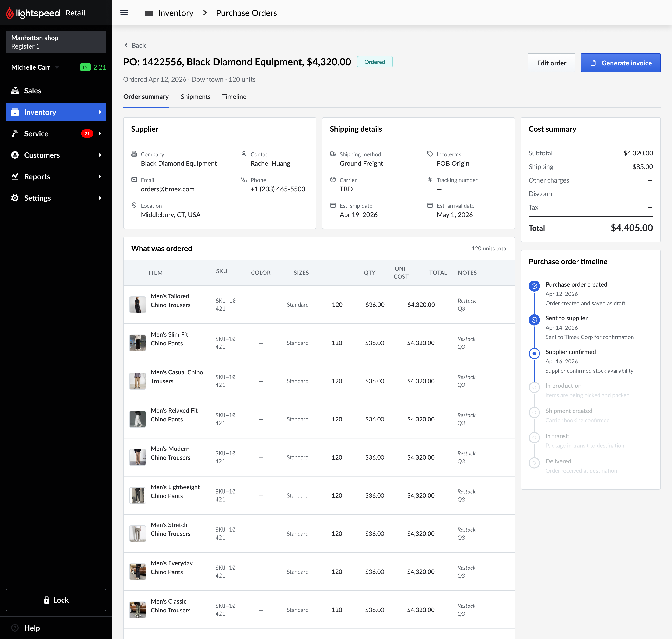Switch to the Shipments tab
Screen dimensions: 672x639
click(196, 97)
